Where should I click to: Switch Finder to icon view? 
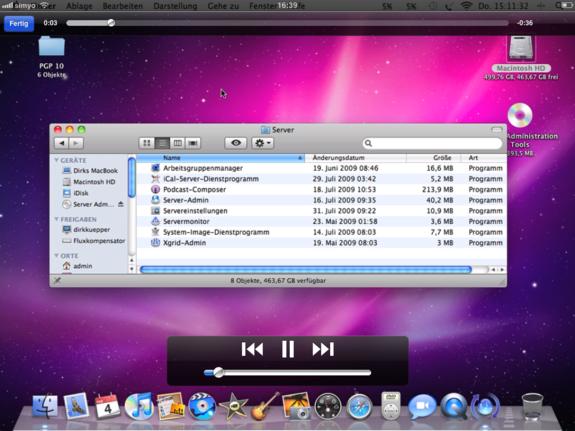pyautogui.click(x=147, y=143)
